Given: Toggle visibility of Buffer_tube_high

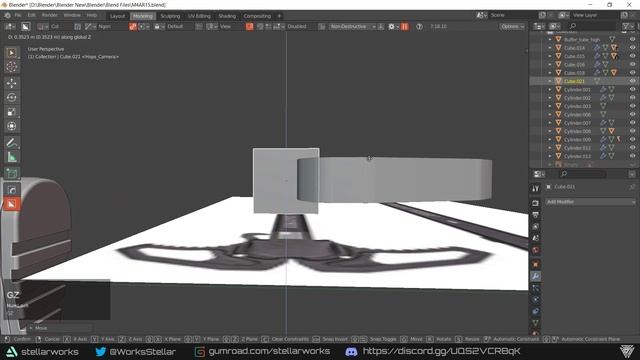Looking at the screenshot, I should 632,40.
